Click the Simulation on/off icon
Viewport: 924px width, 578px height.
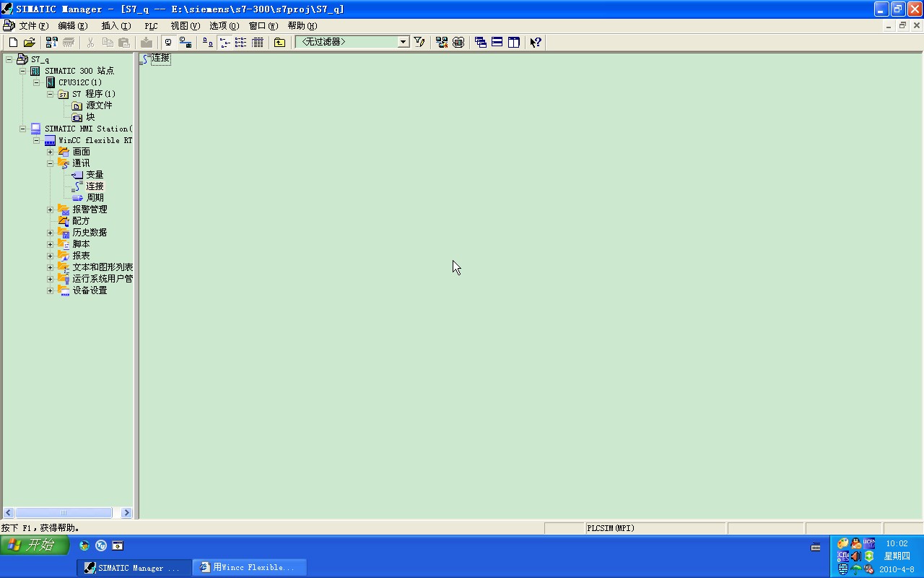pos(458,43)
